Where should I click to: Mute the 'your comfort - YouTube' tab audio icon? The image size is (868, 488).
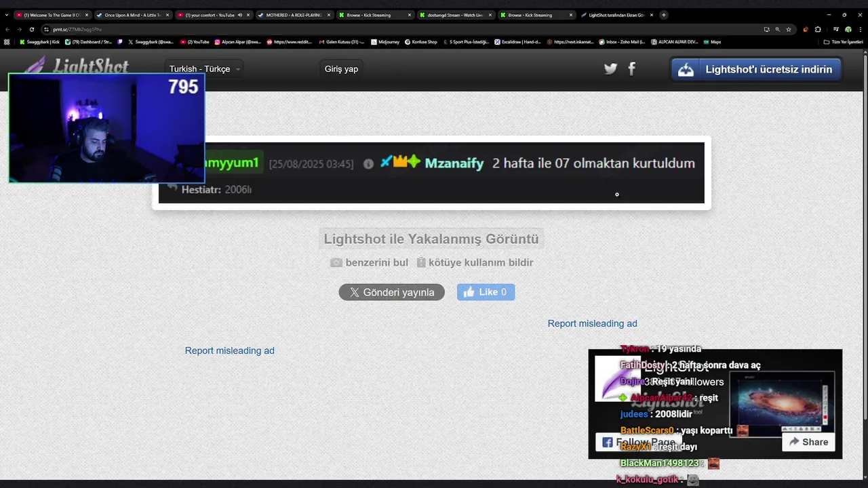239,15
